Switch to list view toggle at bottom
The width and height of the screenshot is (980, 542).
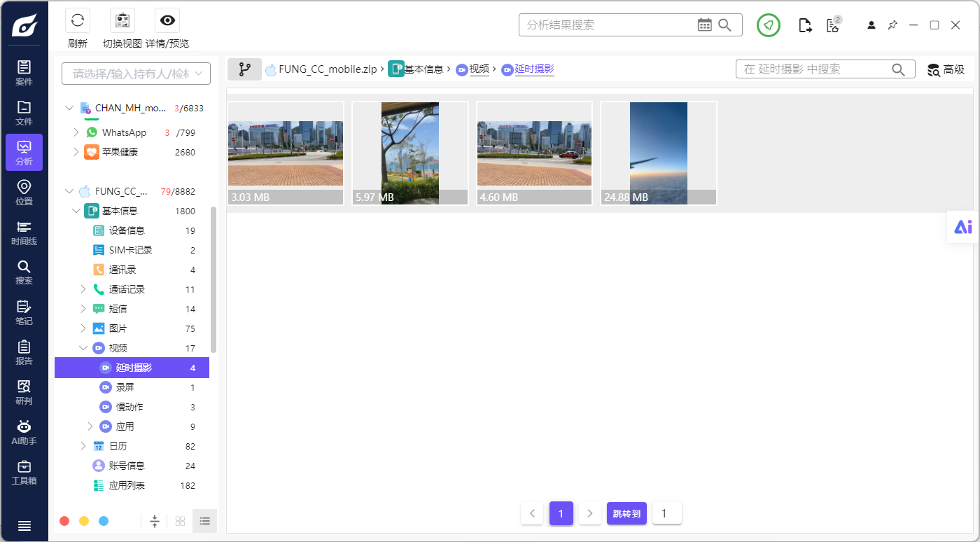(x=205, y=521)
